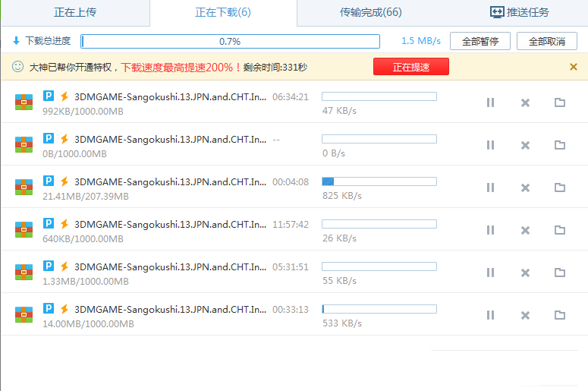Screen dimensions: 588x391
Task: Click the progress bar of the 47 KB/s download
Action: click(379, 96)
